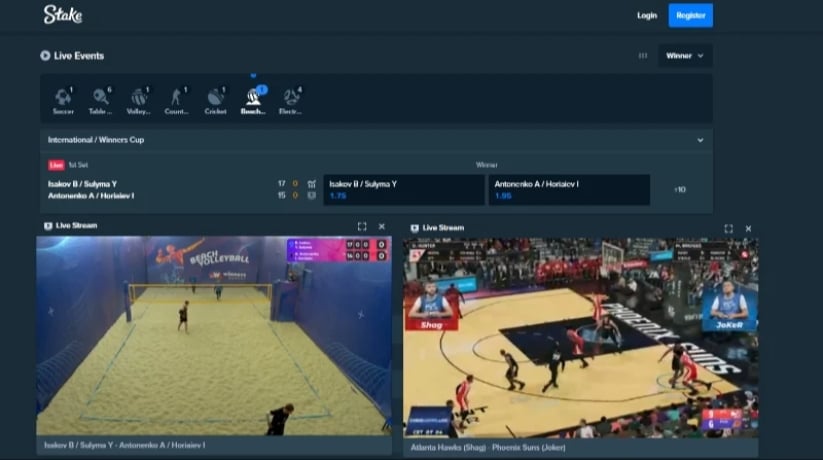Open the Stake logo homepage

tap(63, 15)
